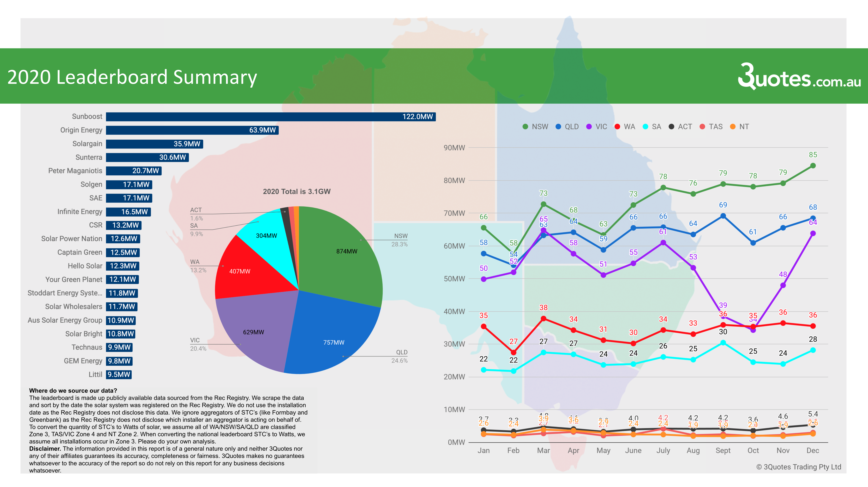
Task: Select the Your Green Planet 12.1MW bar
Action: pyautogui.click(x=122, y=279)
